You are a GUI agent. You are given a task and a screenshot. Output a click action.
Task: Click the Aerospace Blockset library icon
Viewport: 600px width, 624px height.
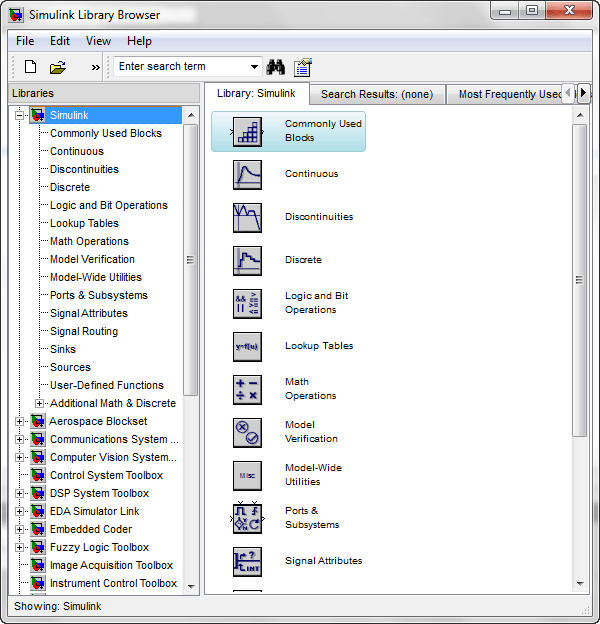click(38, 421)
